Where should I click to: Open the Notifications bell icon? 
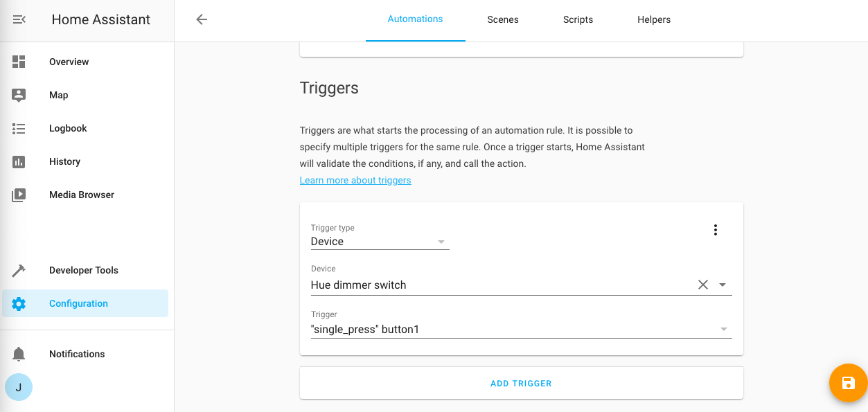[19, 354]
